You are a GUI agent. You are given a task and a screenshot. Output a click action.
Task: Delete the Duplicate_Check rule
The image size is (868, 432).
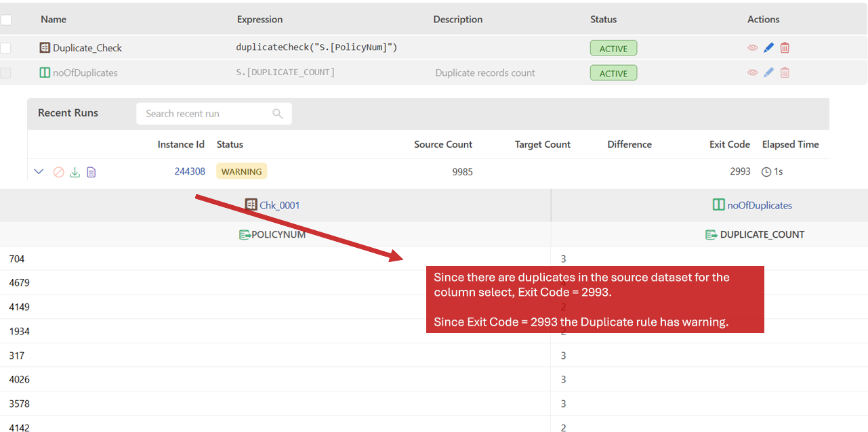point(785,48)
